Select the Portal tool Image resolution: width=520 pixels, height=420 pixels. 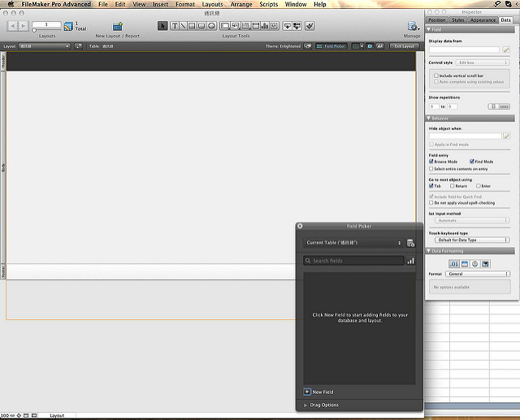click(x=256, y=26)
